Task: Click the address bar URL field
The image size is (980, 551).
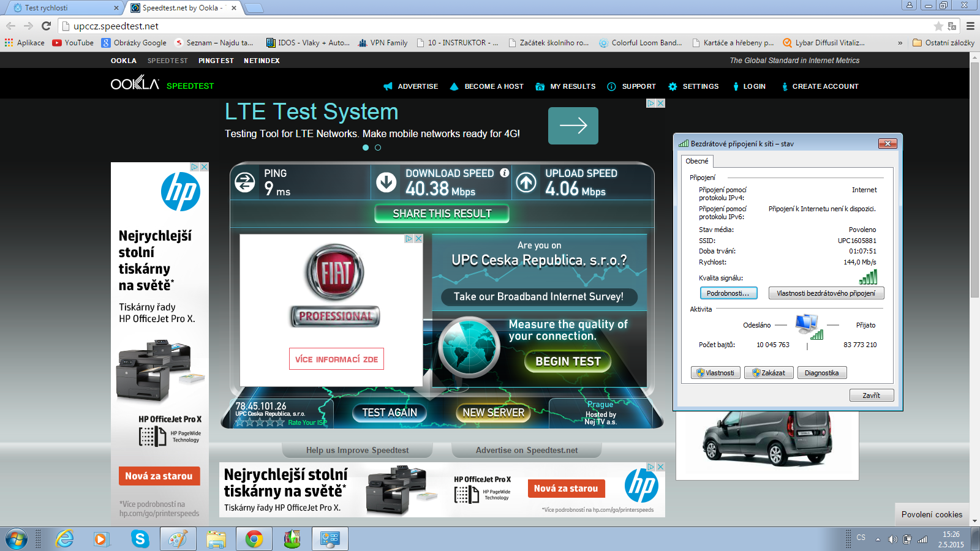Action: point(496,26)
